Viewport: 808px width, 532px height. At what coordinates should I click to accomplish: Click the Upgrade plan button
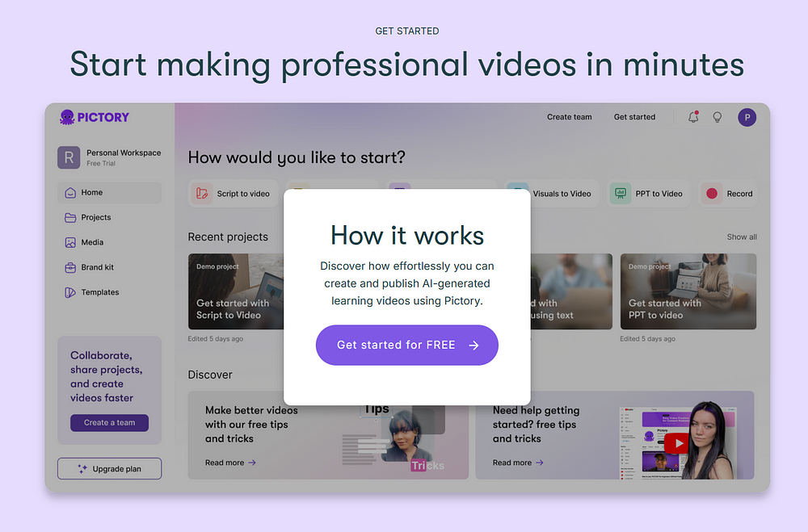coord(109,469)
